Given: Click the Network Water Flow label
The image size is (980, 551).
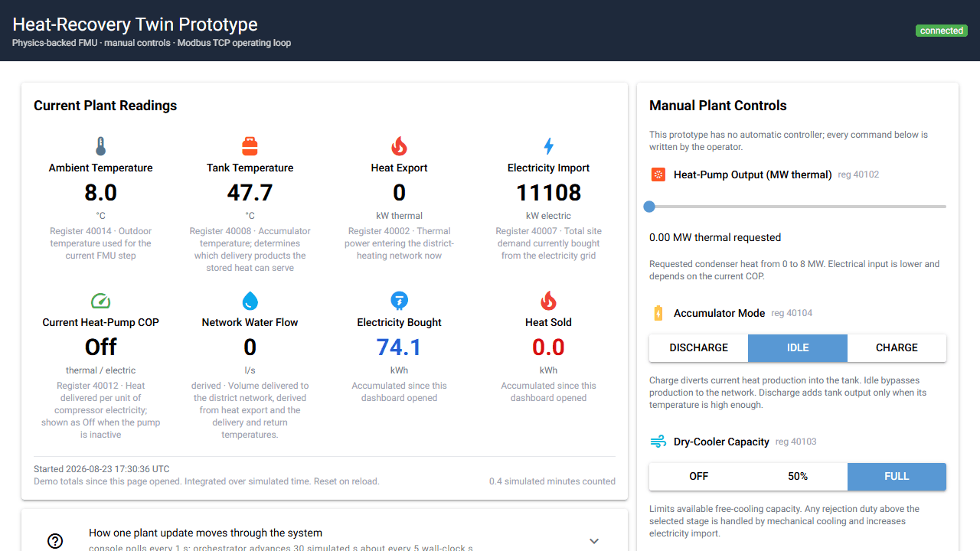Looking at the screenshot, I should click(250, 322).
